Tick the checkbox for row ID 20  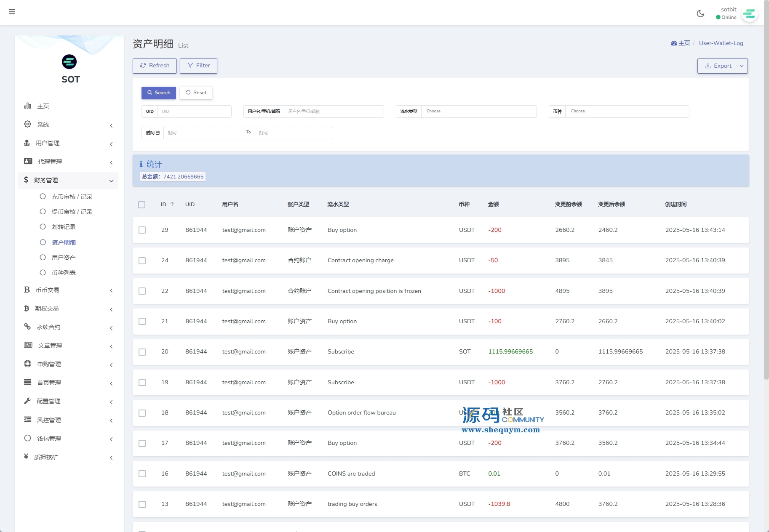(x=142, y=352)
